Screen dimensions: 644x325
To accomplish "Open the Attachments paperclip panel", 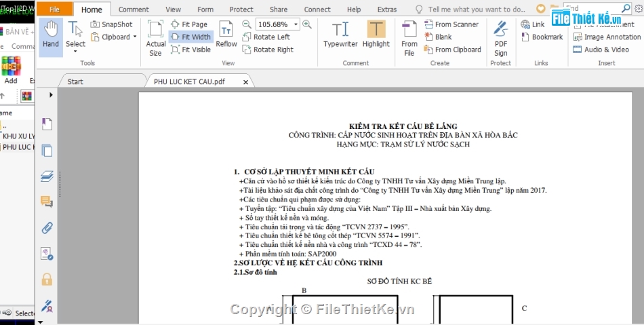I will pos(47,227).
